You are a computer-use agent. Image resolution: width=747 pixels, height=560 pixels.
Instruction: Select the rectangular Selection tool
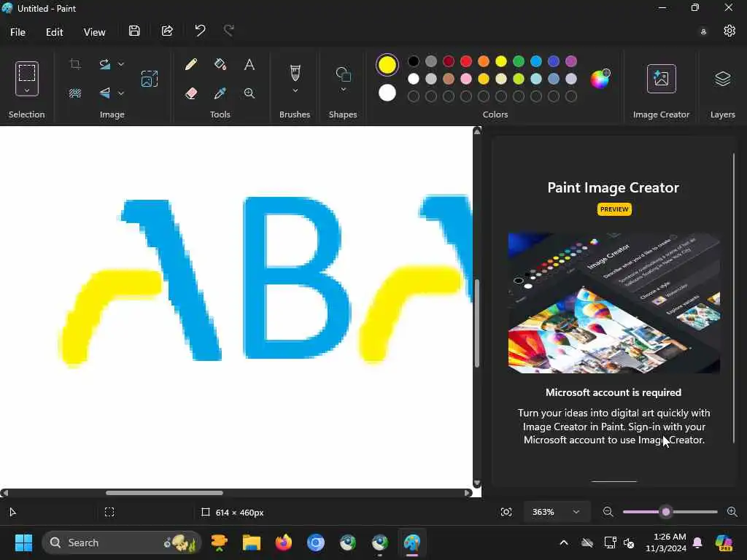point(27,73)
